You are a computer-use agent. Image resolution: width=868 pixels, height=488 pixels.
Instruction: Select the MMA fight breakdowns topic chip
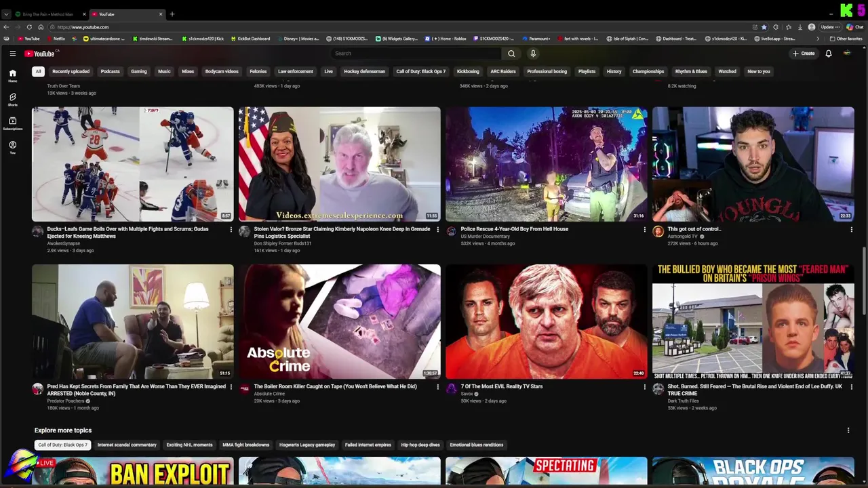[x=246, y=445]
